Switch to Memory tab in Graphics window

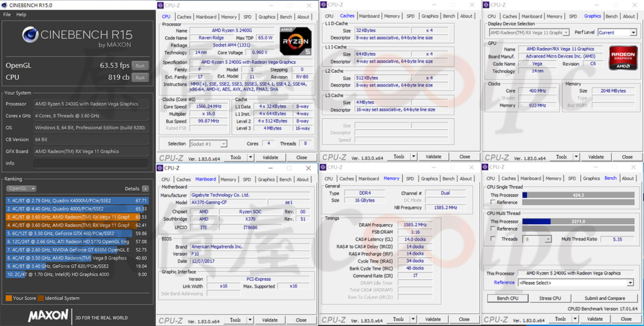click(x=554, y=17)
